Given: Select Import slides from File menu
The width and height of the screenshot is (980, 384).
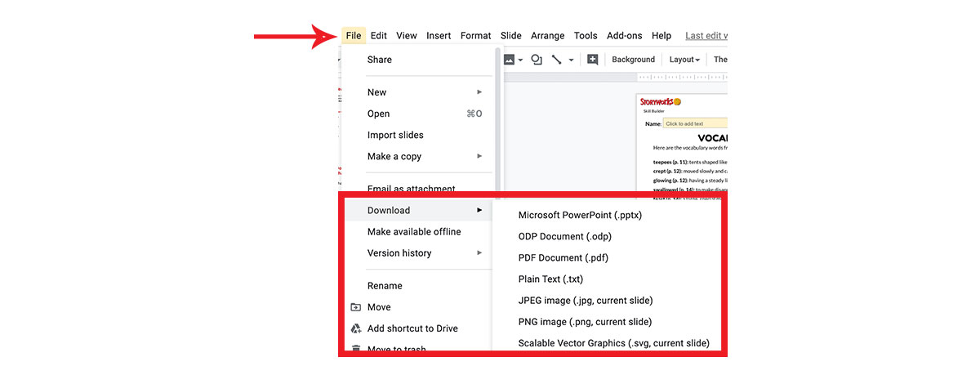Looking at the screenshot, I should [395, 135].
